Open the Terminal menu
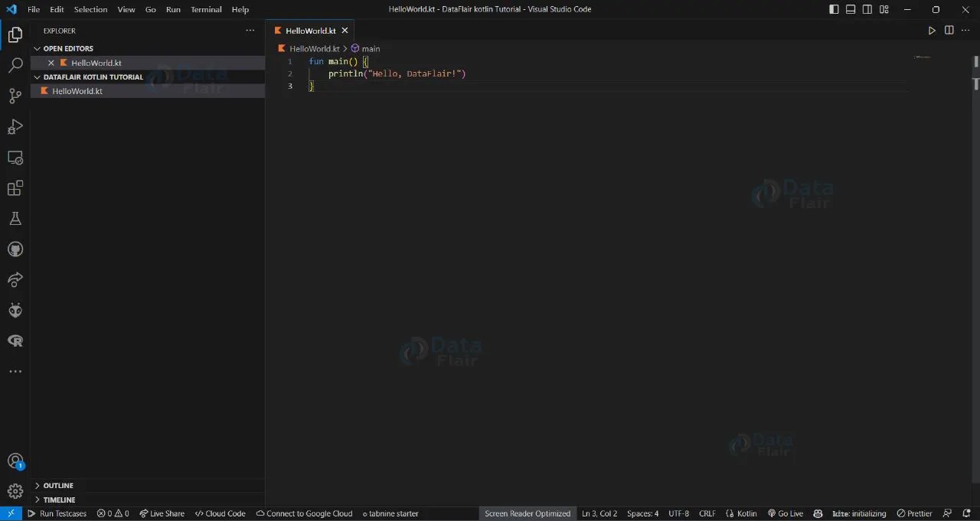Image resolution: width=980 pixels, height=521 pixels. point(205,9)
